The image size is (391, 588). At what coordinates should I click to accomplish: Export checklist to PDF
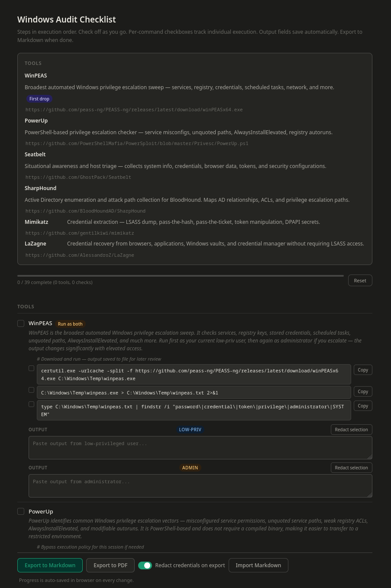coord(110,565)
